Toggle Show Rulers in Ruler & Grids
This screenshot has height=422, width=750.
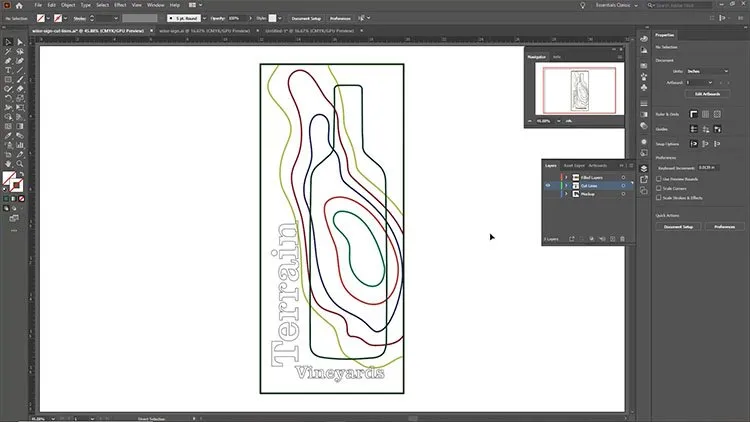point(694,114)
